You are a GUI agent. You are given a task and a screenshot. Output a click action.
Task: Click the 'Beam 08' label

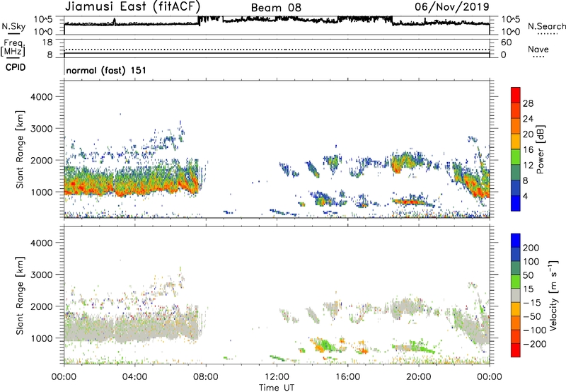276,8
